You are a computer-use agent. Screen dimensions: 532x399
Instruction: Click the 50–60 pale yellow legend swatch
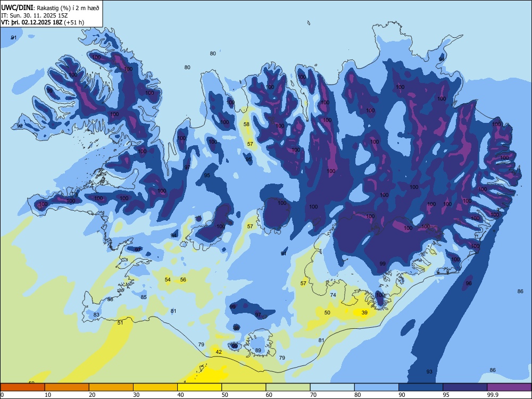(x=244, y=387)
